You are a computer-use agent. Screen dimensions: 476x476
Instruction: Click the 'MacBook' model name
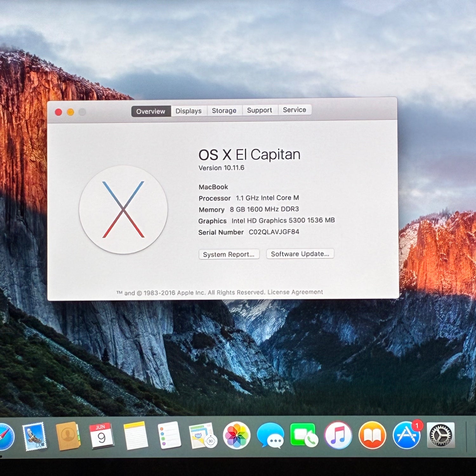[x=213, y=187]
